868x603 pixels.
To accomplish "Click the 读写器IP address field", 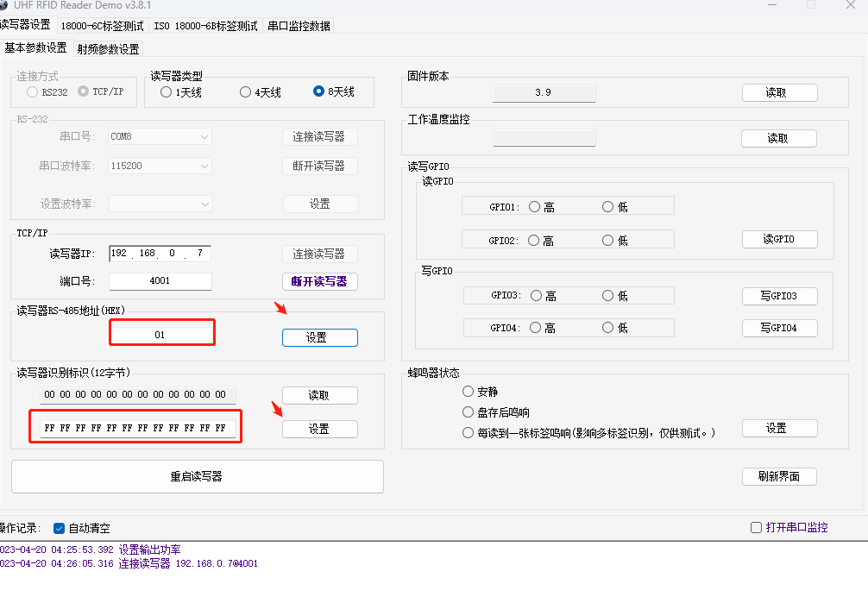I will (x=160, y=253).
